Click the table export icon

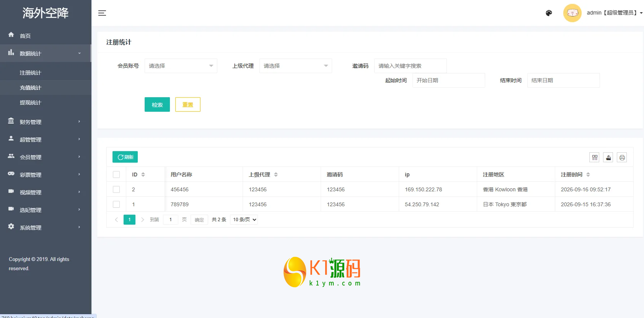pos(608,157)
